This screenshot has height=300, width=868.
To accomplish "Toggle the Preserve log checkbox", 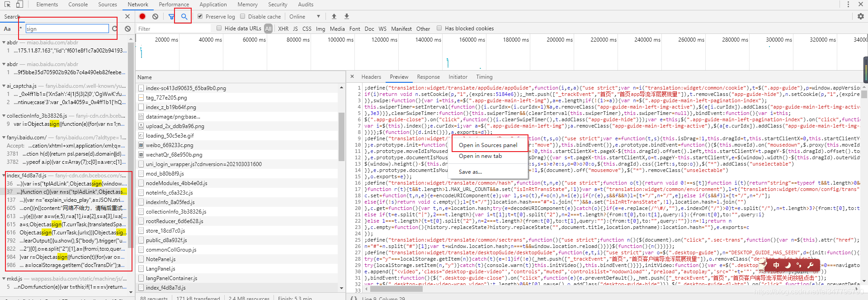I will tap(200, 16).
